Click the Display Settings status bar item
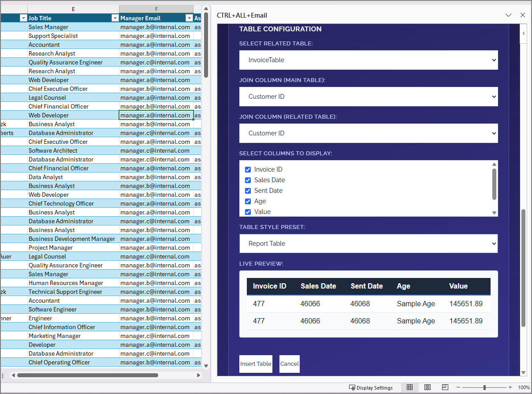Image resolution: width=532 pixels, height=394 pixels. click(371, 387)
